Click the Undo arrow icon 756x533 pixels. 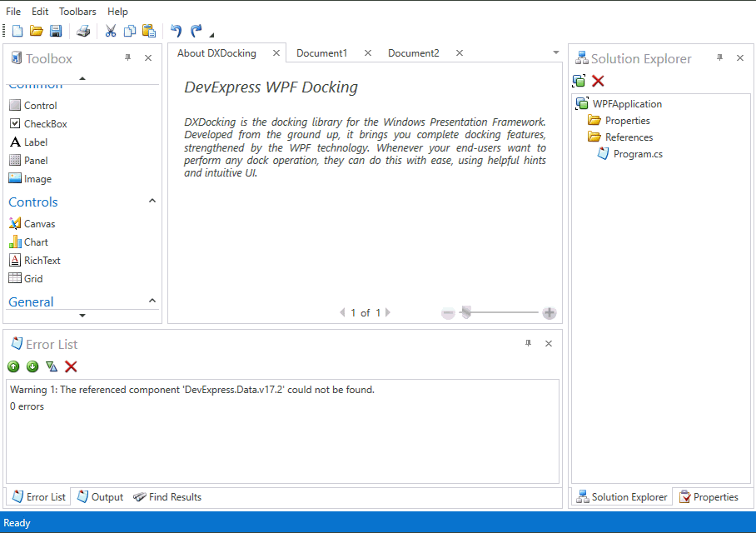[176, 31]
